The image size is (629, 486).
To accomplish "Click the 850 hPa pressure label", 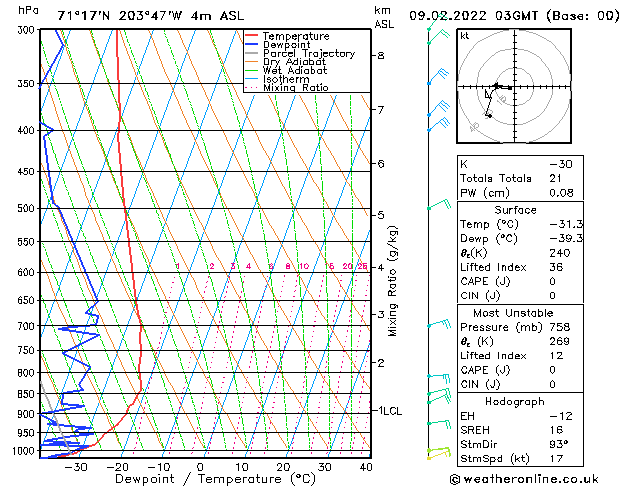I will pyautogui.click(x=28, y=394).
